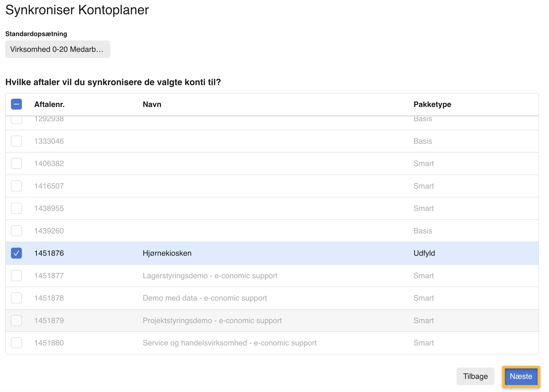
Task: Open the Standardopsætning dropdown
Action: (58, 49)
